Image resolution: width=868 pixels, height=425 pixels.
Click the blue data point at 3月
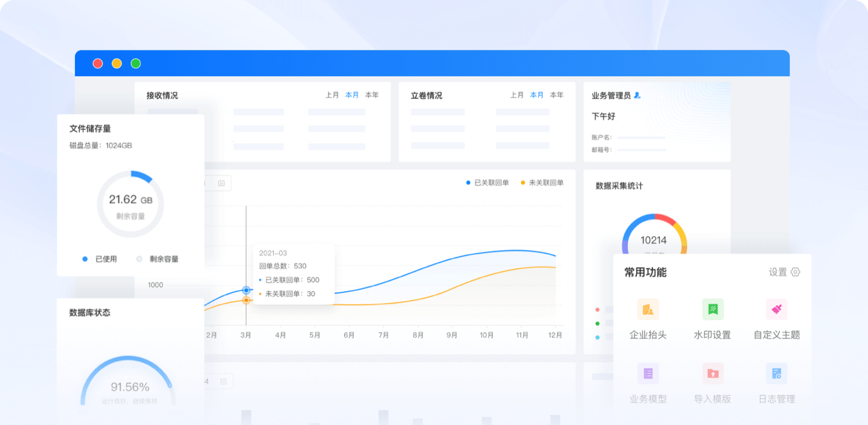point(246,290)
